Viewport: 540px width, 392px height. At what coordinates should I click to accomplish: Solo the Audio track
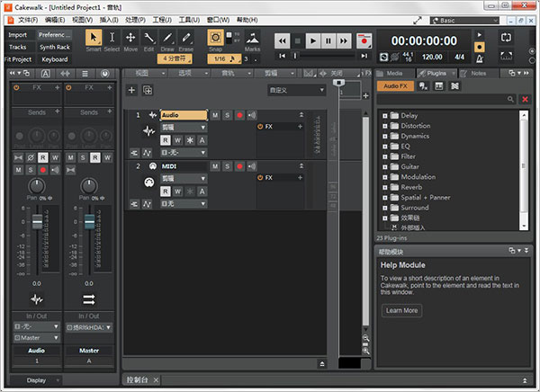(x=228, y=115)
